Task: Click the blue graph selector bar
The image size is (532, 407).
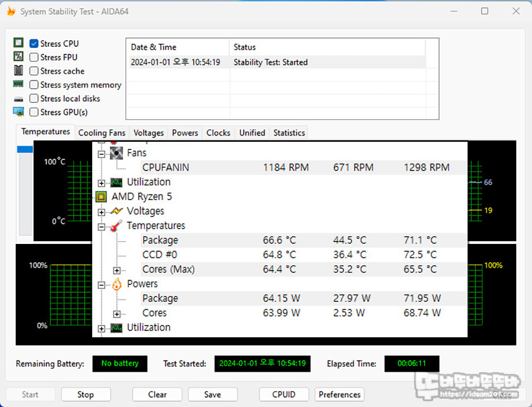Action: [x=25, y=149]
